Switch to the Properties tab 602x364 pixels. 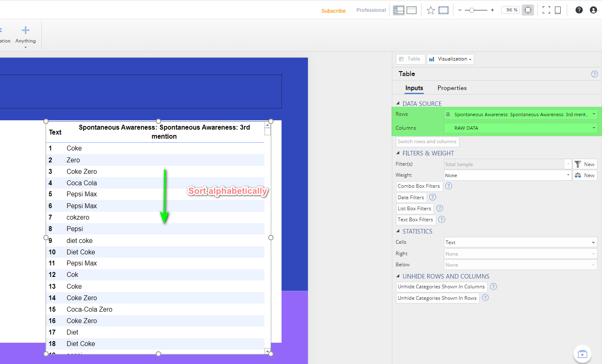click(x=452, y=88)
